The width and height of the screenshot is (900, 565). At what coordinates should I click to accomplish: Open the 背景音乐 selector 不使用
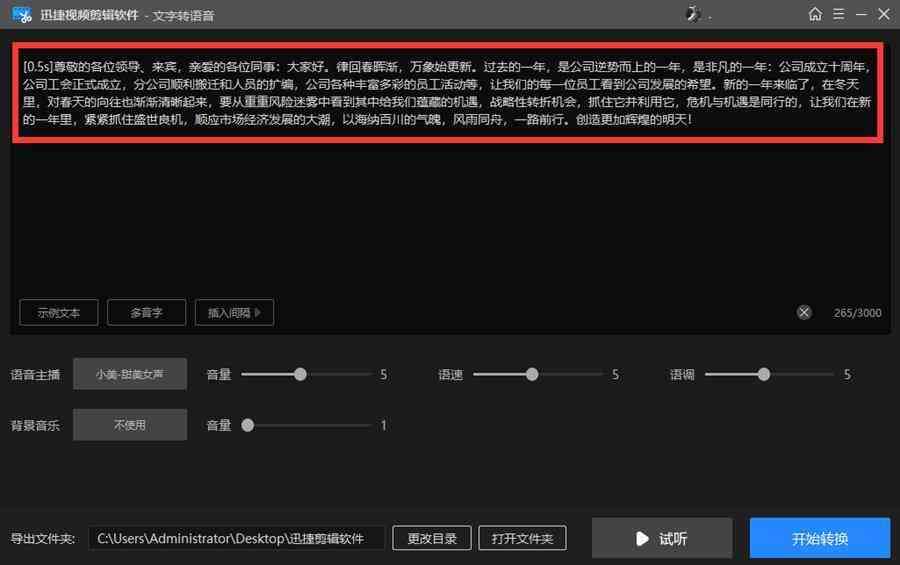coord(130,425)
